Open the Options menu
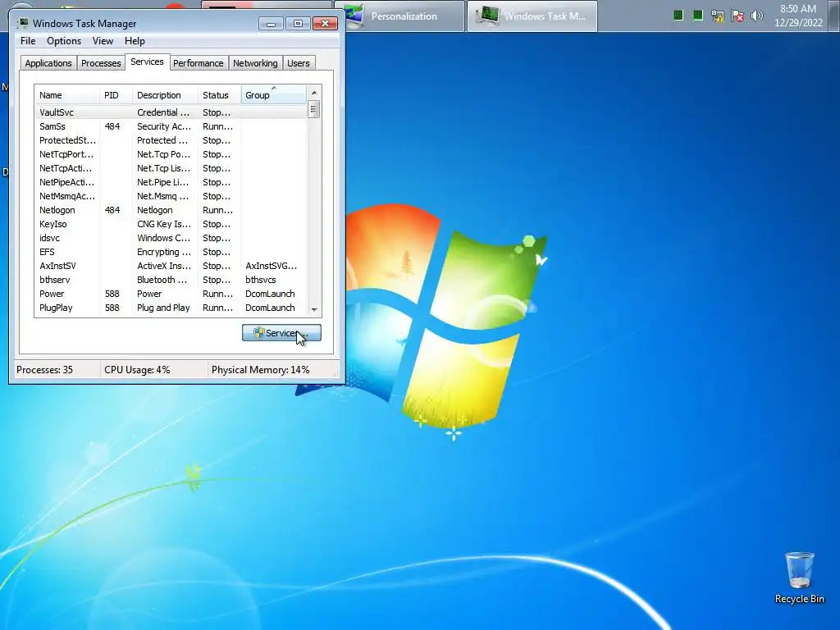 [64, 41]
